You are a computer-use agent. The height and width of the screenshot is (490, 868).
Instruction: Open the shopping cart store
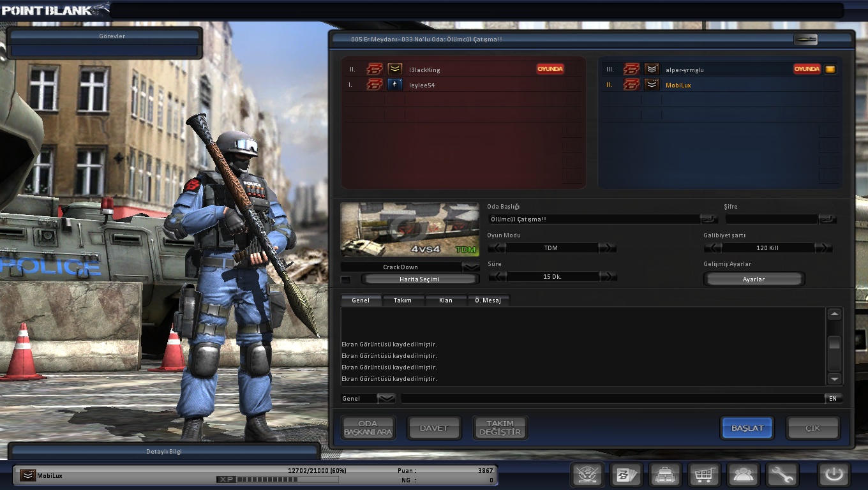[704, 475]
